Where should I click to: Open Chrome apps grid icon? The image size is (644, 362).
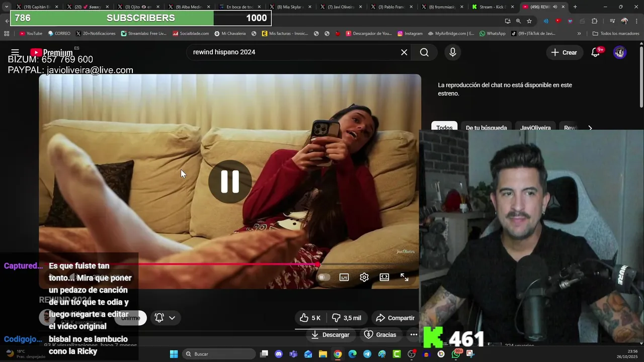pyautogui.click(x=7, y=34)
